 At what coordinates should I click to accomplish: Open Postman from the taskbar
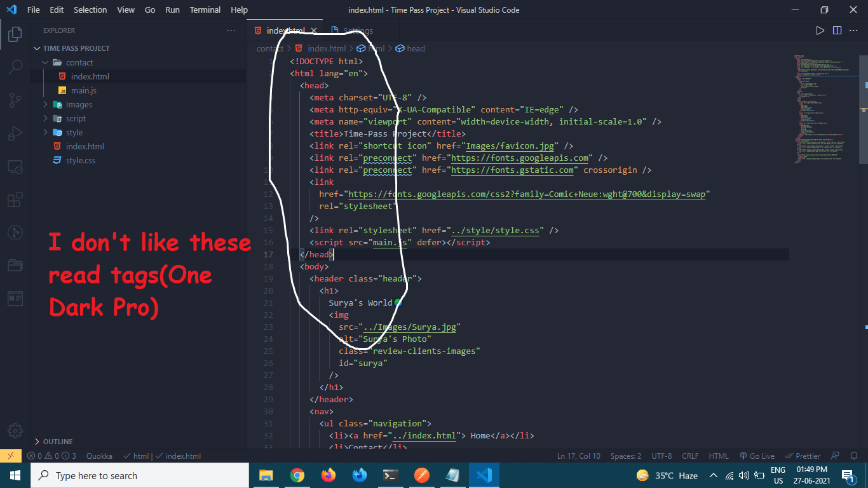[421, 475]
